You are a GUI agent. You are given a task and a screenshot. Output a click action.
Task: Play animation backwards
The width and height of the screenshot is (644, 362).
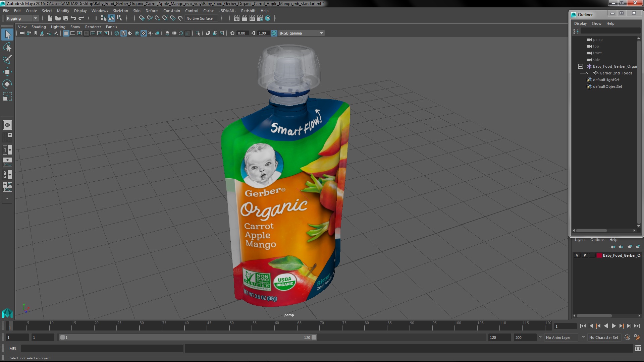[x=606, y=326]
